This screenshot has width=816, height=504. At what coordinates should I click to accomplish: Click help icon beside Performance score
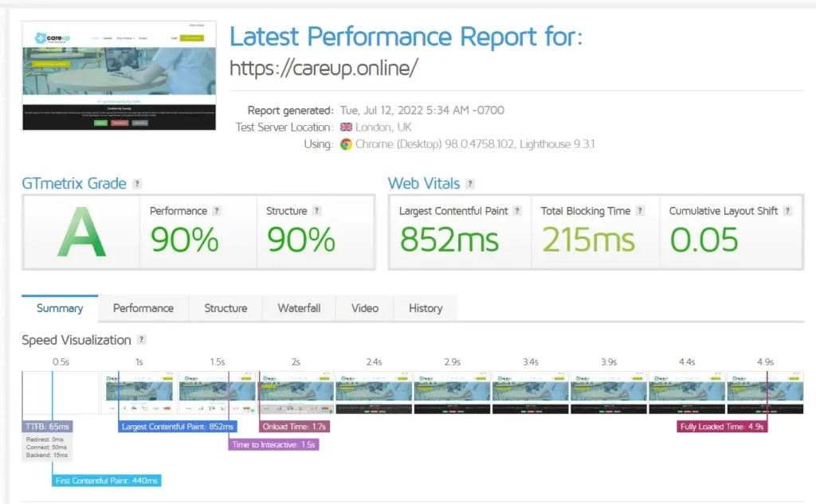(217, 211)
